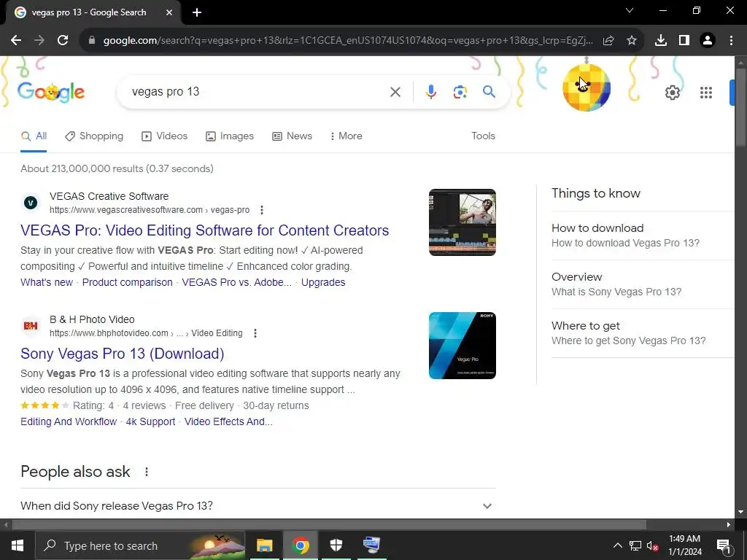Screen dimensions: 747x560
Task: Open the Product comparison sitelink
Action: [x=127, y=282]
